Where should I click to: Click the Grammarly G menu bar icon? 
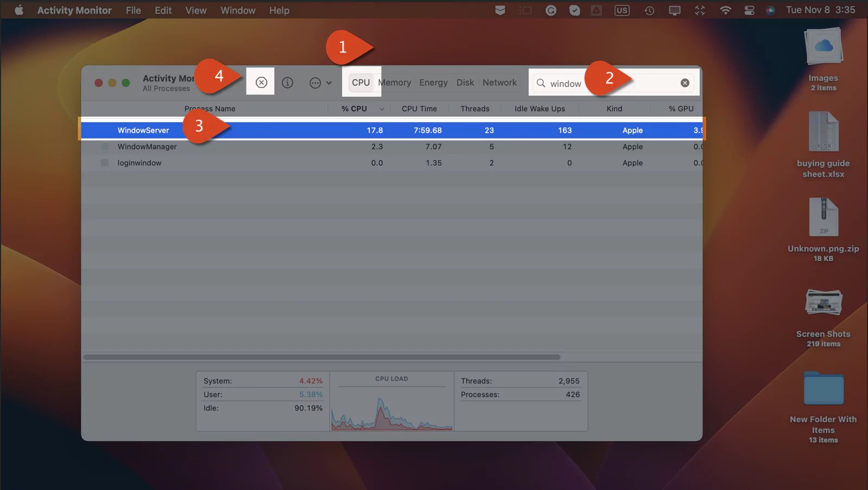[551, 10]
